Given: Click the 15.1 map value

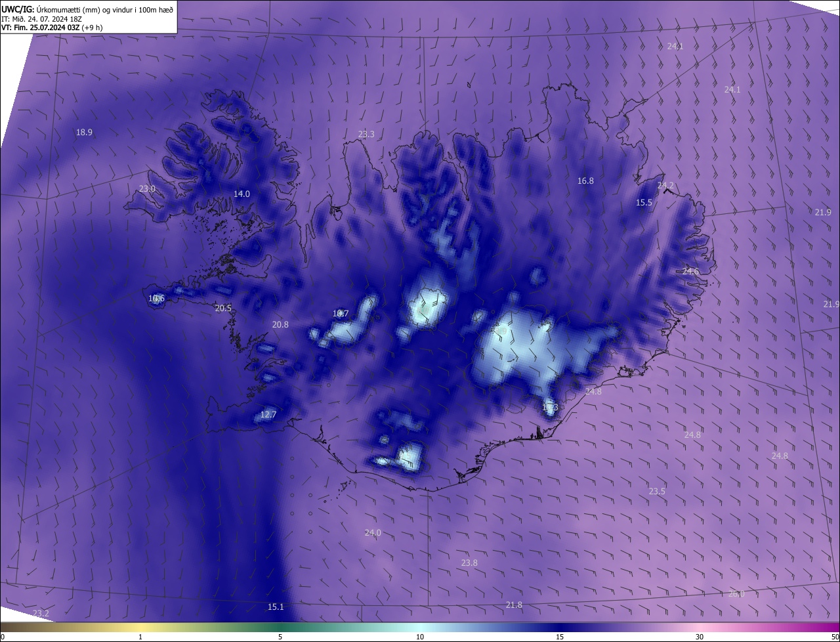Looking at the screenshot, I should coord(276,607).
